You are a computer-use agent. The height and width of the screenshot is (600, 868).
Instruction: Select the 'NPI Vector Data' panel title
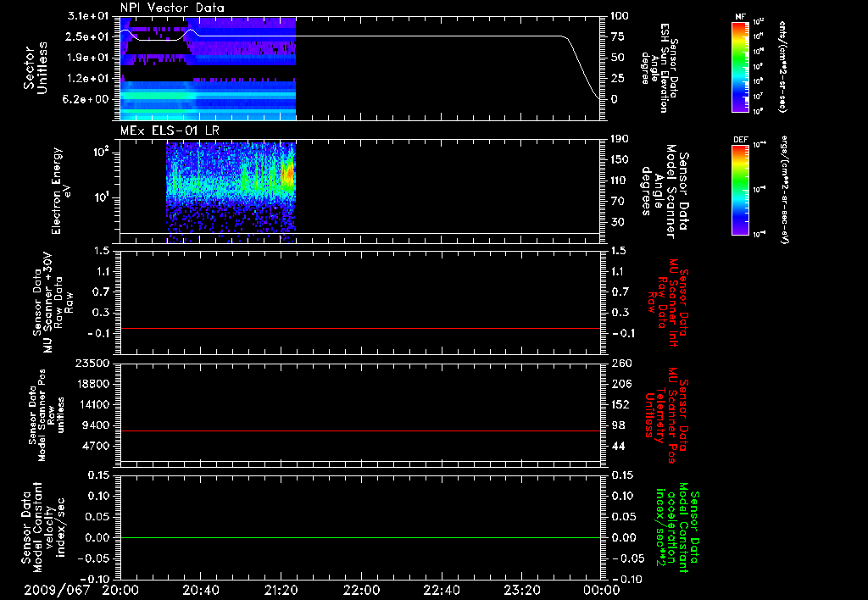click(x=172, y=8)
